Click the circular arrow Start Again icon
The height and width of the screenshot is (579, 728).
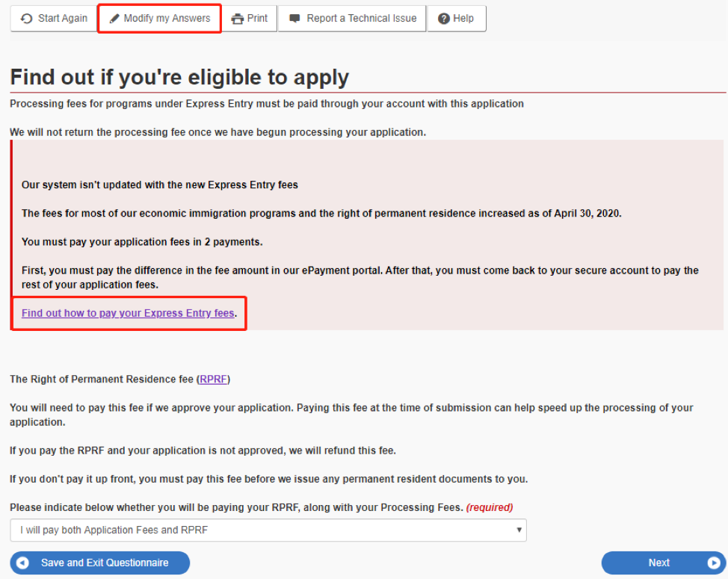(x=27, y=19)
